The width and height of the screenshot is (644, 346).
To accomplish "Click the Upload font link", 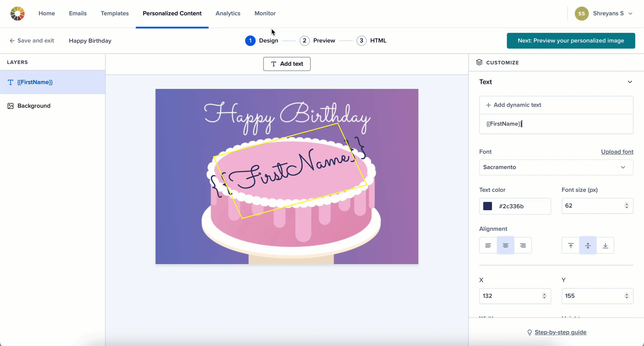I will (617, 152).
